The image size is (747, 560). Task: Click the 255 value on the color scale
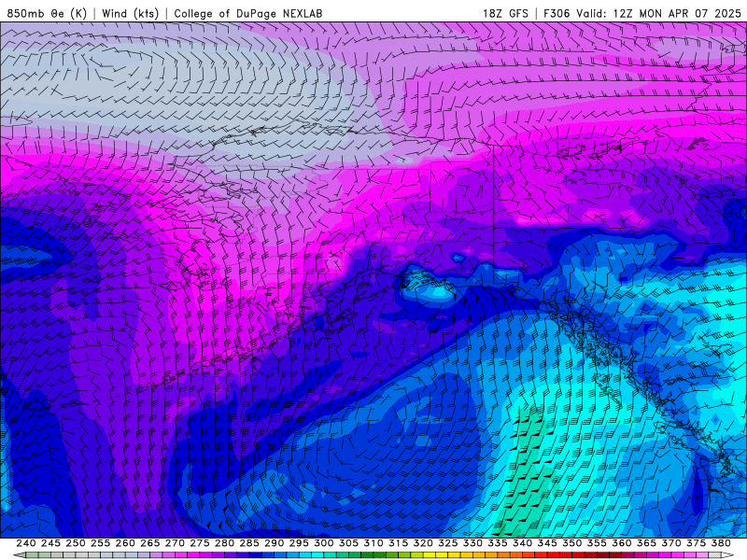100,543
